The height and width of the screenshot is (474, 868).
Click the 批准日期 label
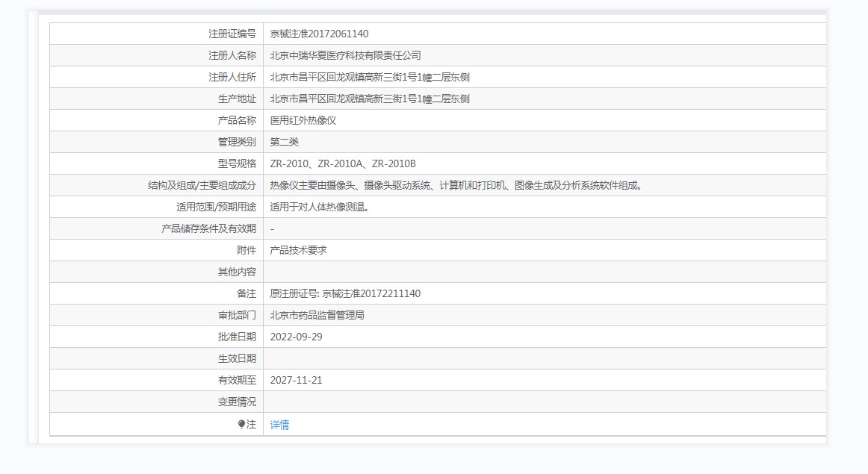(x=237, y=337)
